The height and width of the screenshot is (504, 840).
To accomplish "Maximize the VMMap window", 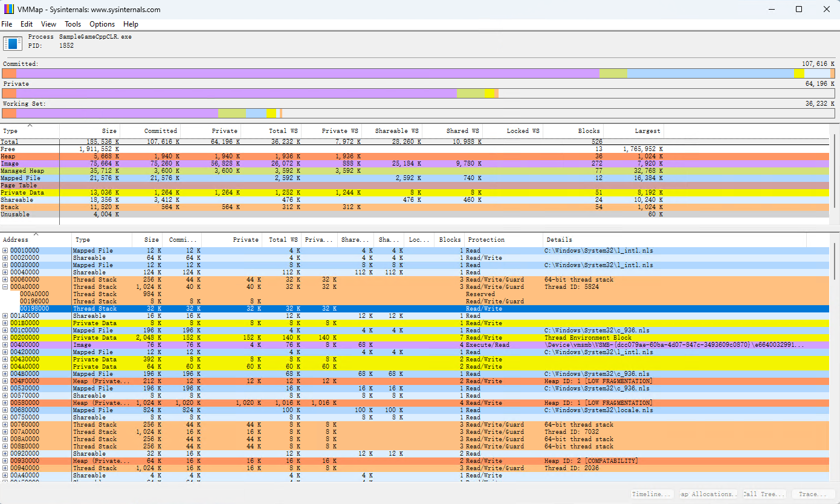I will pos(799,9).
